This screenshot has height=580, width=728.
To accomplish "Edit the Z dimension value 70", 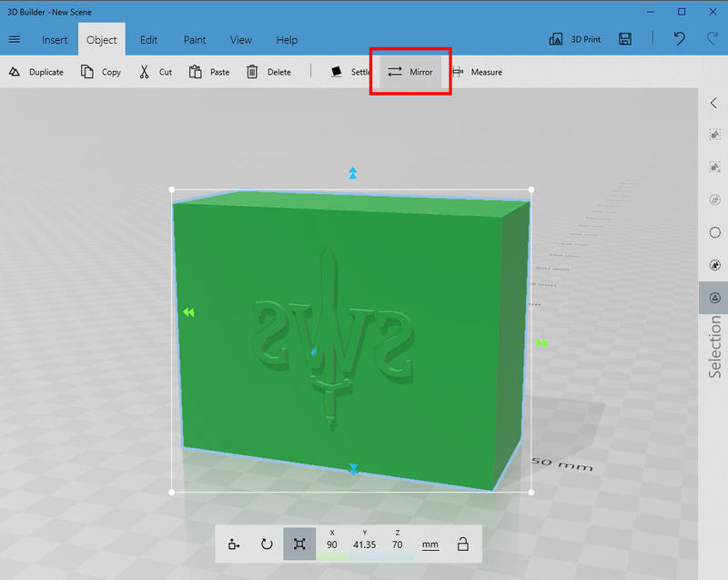I will coord(398,544).
